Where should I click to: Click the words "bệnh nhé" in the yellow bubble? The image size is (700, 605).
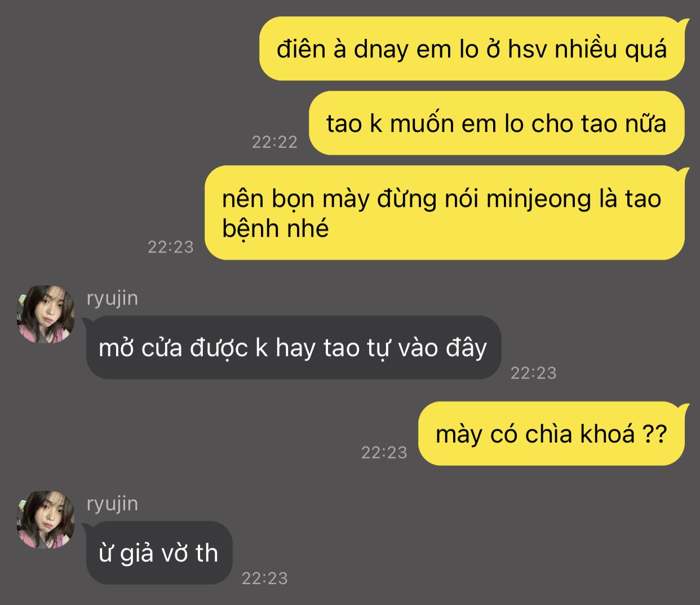(x=275, y=229)
